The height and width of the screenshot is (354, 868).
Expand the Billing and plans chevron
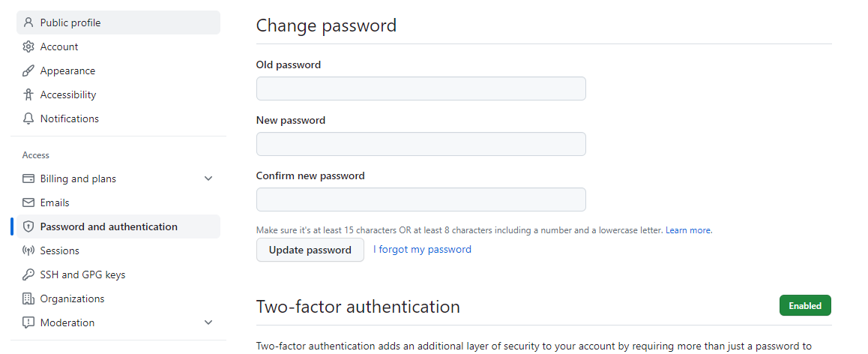click(x=208, y=178)
